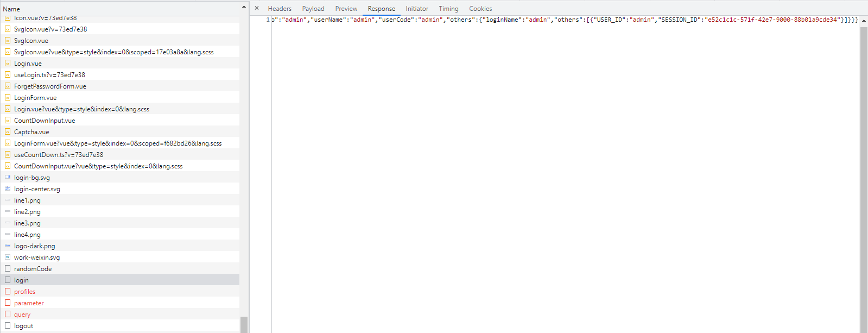Click the document icon next to randomCode
Screen dimensions: 868x333
click(8, 269)
